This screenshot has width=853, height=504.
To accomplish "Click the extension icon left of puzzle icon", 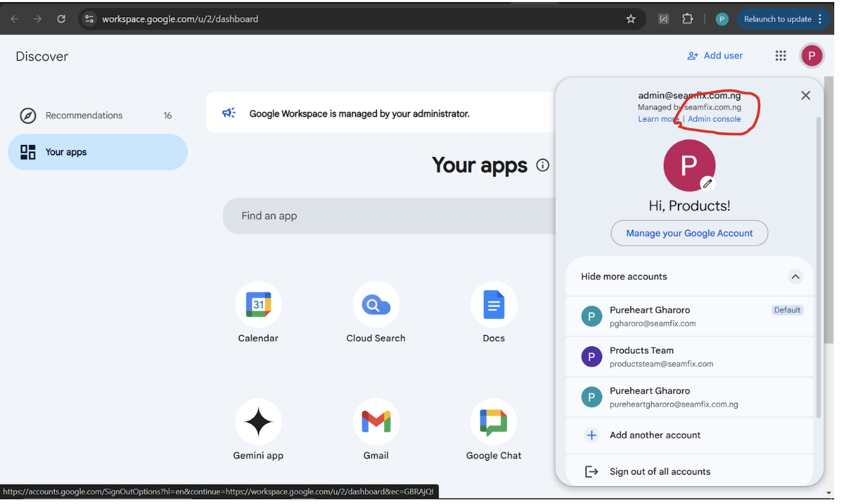I will pyautogui.click(x=663, y=19).
